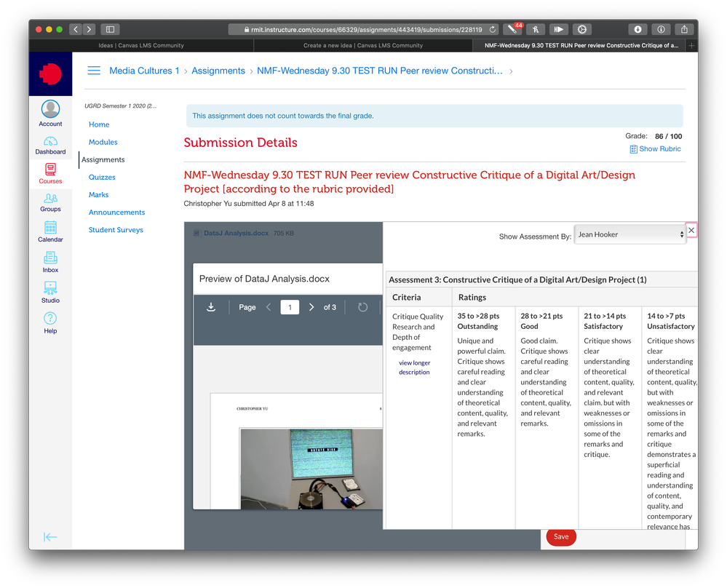
Task: Go to previous page in preview
Action: pos(269,307)
